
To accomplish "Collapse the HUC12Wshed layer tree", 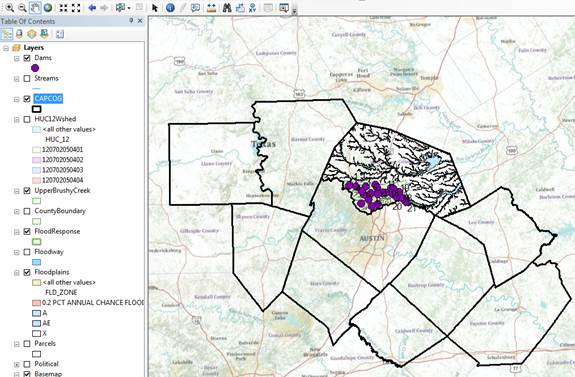I will (17, 120).
